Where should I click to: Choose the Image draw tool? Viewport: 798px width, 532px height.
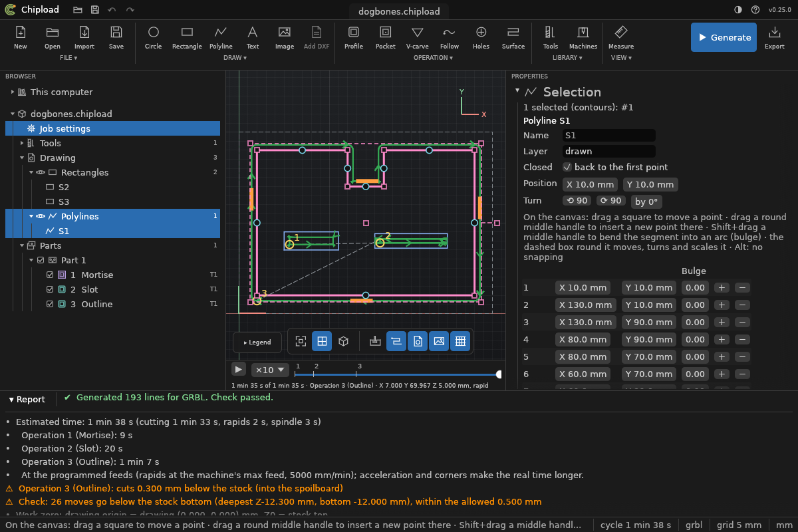click(x=285, y=37)
